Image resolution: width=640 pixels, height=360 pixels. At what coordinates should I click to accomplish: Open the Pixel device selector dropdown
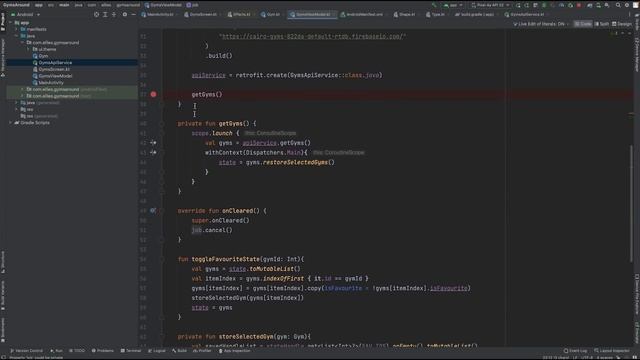click(x=490, y=5)
